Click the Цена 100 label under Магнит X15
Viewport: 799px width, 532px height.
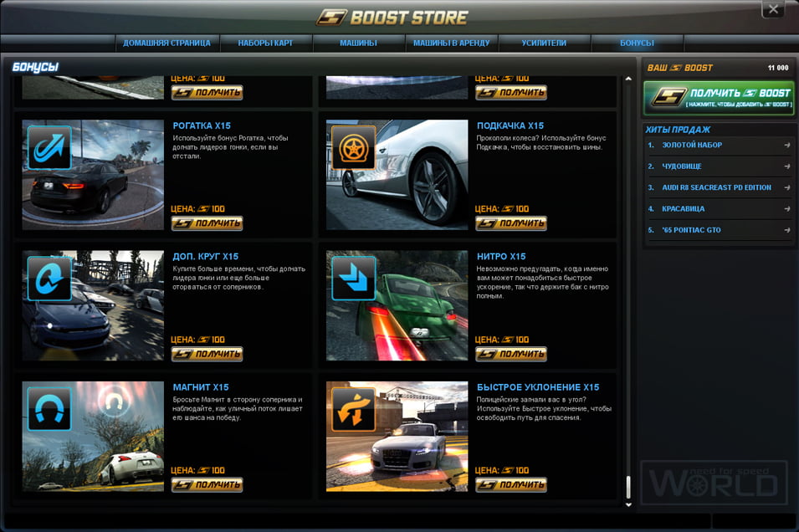tap(197, 470)
